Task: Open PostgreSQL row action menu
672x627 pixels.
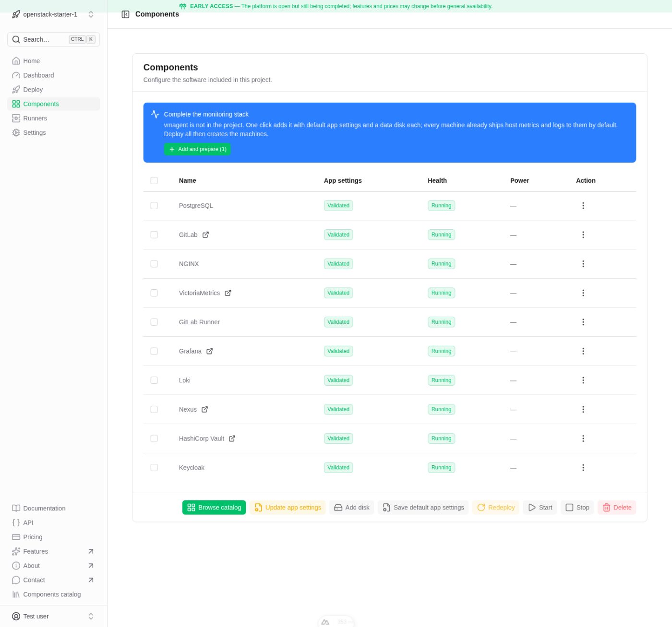Action: tap(583, 206)
